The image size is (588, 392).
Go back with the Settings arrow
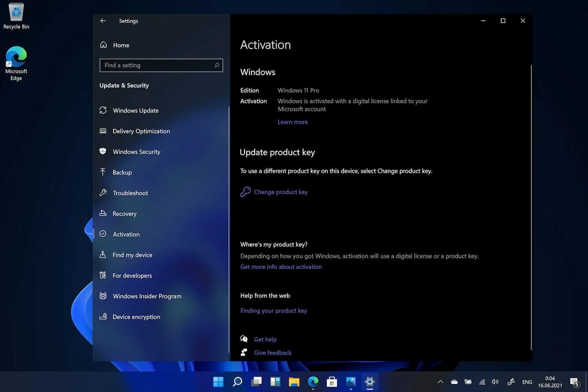pos(103,21)
